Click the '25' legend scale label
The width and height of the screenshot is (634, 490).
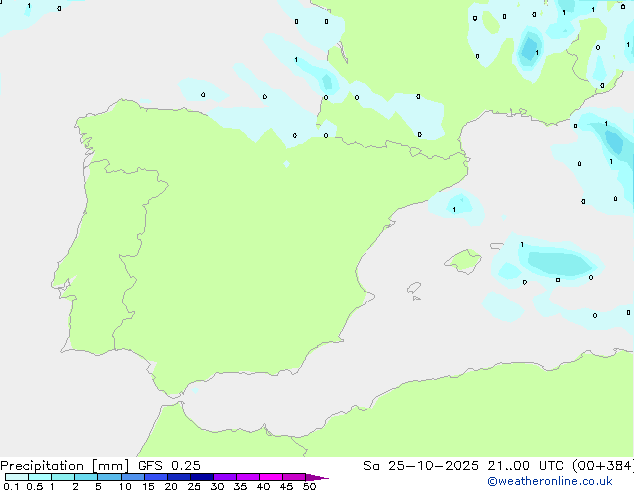194,486
